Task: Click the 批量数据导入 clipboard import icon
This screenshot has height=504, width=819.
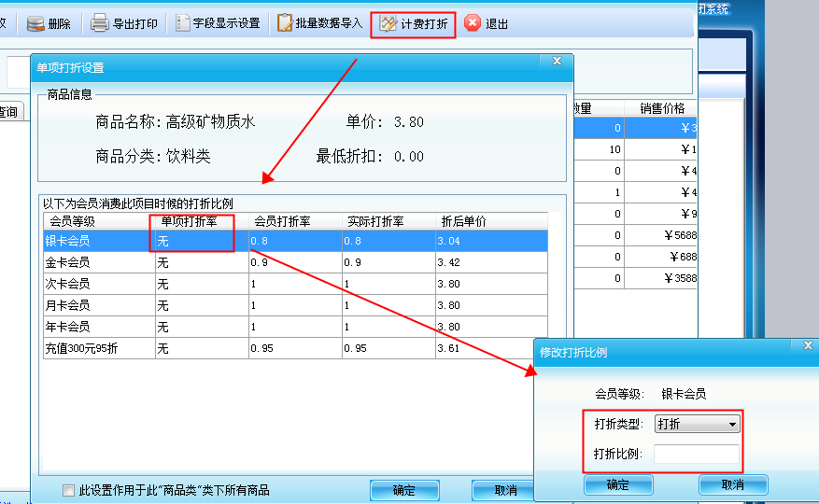Action: [285, 23]
